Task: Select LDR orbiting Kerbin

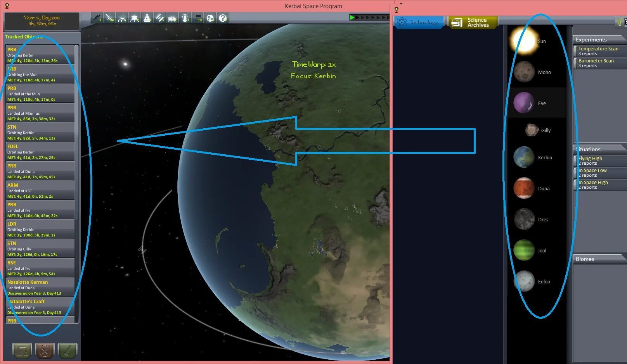Action: (40, 229)
